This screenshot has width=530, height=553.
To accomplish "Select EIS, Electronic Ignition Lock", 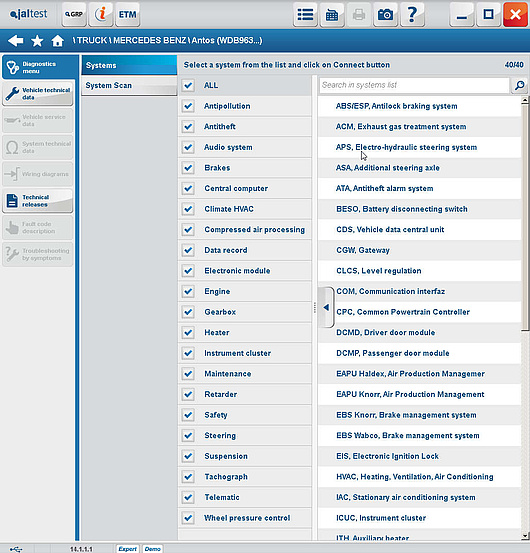I will point(420,456).
